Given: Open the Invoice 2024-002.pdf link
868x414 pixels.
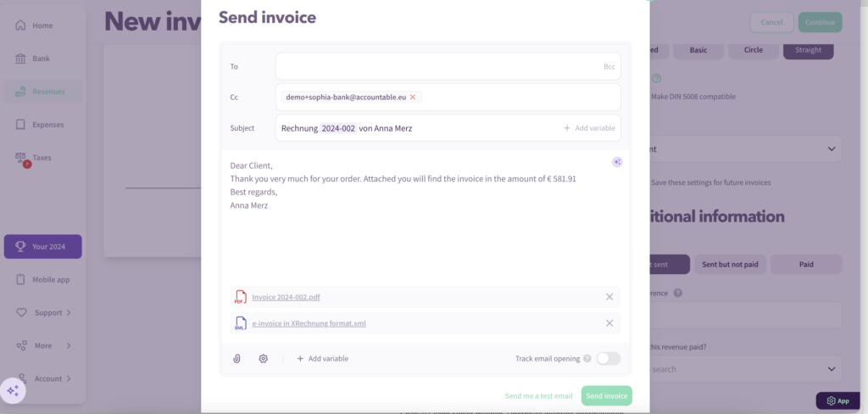Looking at the screenshot, I should (x=286, y=298).
